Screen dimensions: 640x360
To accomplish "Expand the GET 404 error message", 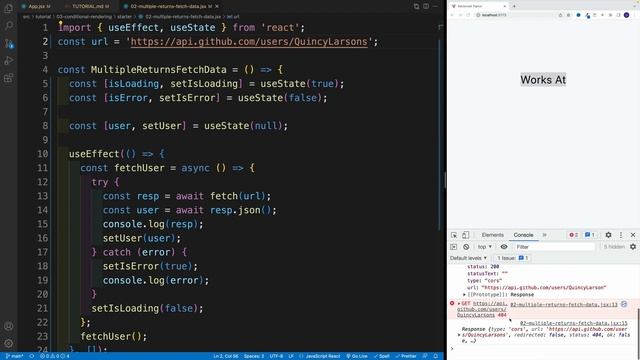I will (459, 304).
